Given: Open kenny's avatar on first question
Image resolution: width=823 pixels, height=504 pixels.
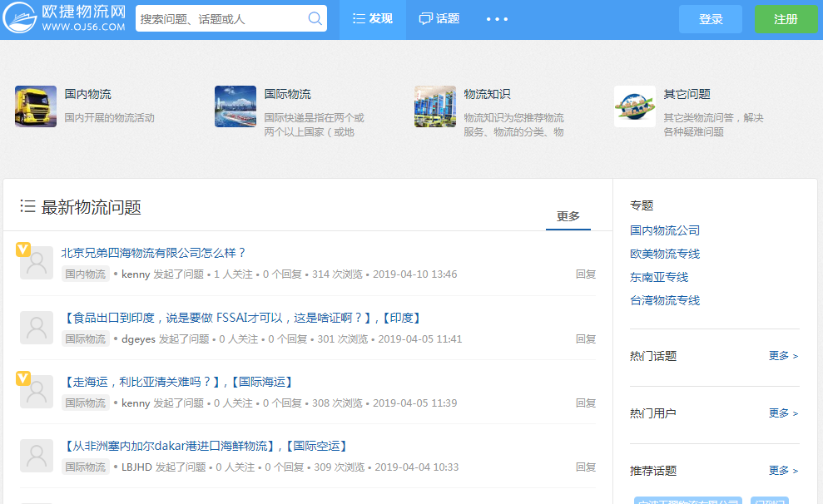Looking at the screenshot, I should tap(37, 263).
